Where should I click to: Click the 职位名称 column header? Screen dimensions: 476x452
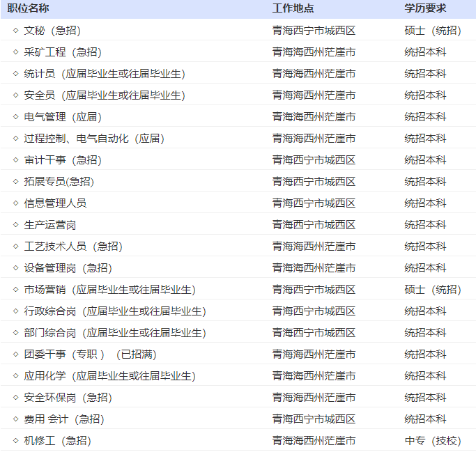tap(29, 8)
